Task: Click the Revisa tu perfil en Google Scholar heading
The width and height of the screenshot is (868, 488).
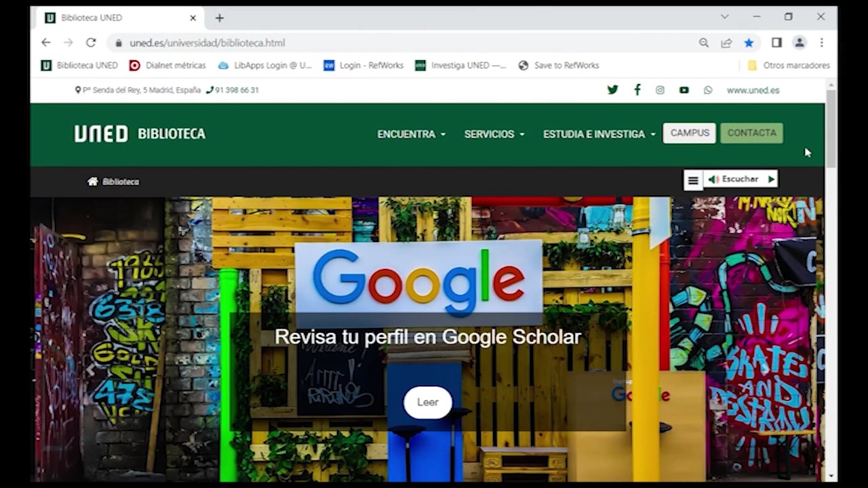Action: (x=427, y=337)
